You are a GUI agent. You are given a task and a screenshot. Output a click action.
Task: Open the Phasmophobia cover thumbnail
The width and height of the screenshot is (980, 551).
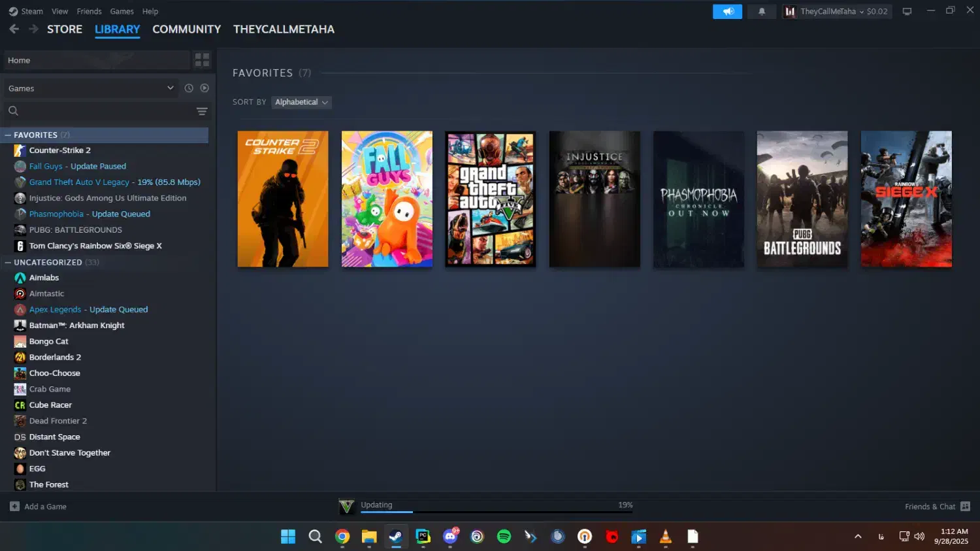coord(698,199)
